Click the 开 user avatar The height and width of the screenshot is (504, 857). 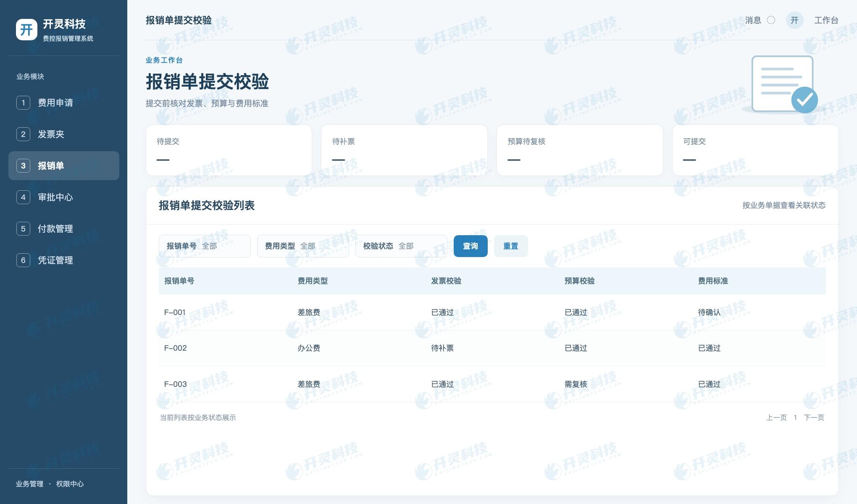click(x=794, y=20)
